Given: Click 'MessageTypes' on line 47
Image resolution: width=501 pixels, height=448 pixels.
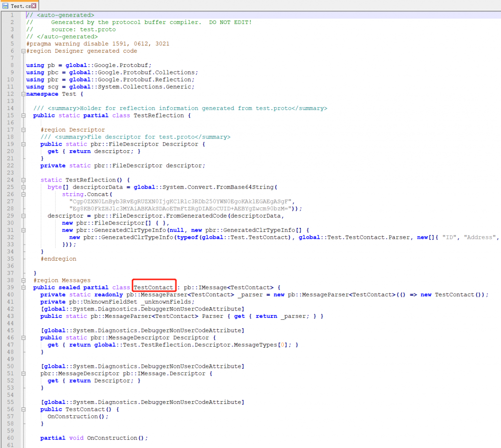Looking at the screenshot, I should (x=255, y=345).
